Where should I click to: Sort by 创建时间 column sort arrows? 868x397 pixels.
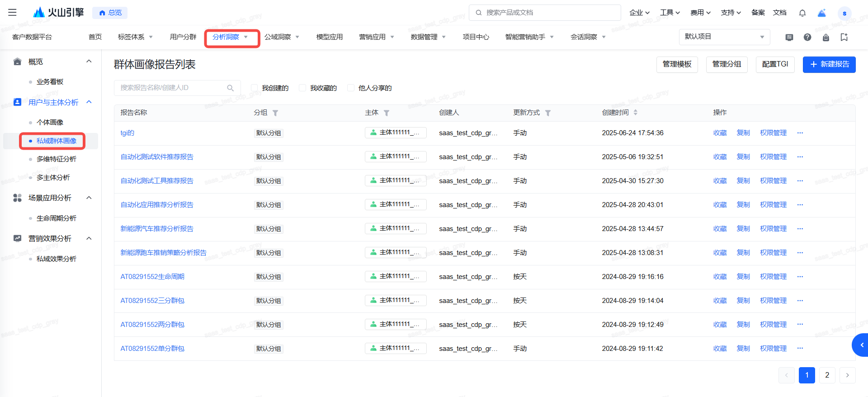click(635, 113)
